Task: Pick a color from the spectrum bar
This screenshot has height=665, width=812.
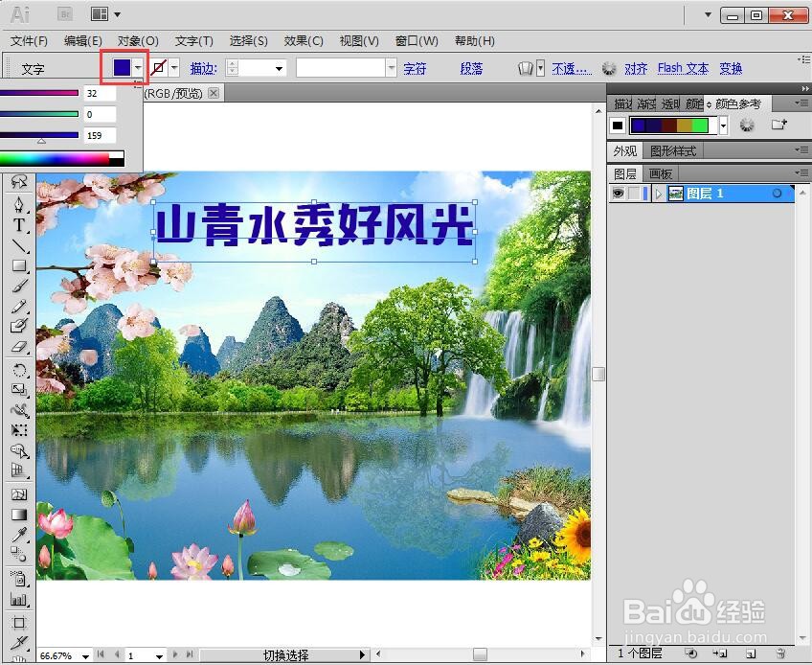Action: (62, 159)
